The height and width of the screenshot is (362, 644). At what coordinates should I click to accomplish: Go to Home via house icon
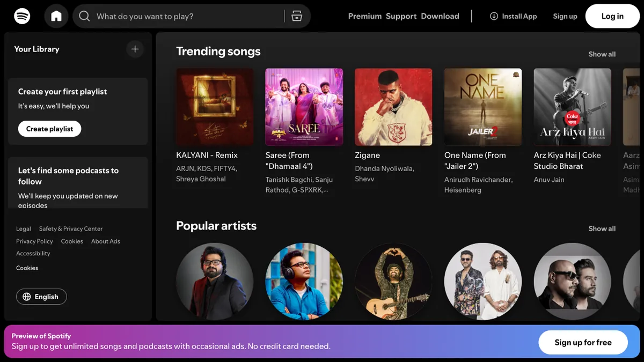56,16
